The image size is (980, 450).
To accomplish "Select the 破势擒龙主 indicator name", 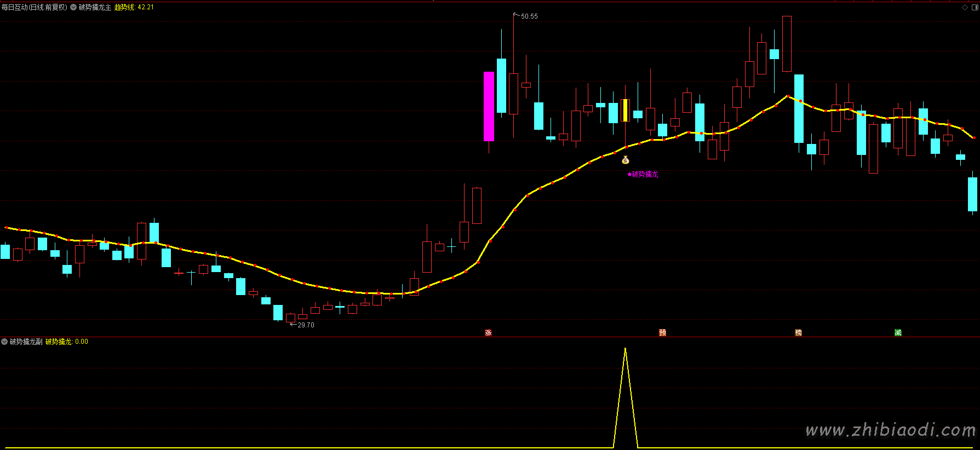I will pyautogui.click(x=95, y=7).
